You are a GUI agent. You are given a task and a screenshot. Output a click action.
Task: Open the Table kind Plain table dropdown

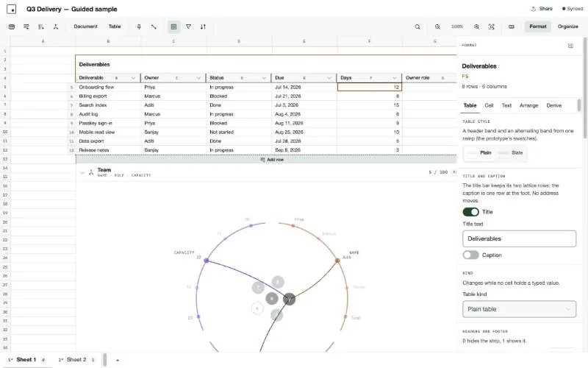pos(519,309)
